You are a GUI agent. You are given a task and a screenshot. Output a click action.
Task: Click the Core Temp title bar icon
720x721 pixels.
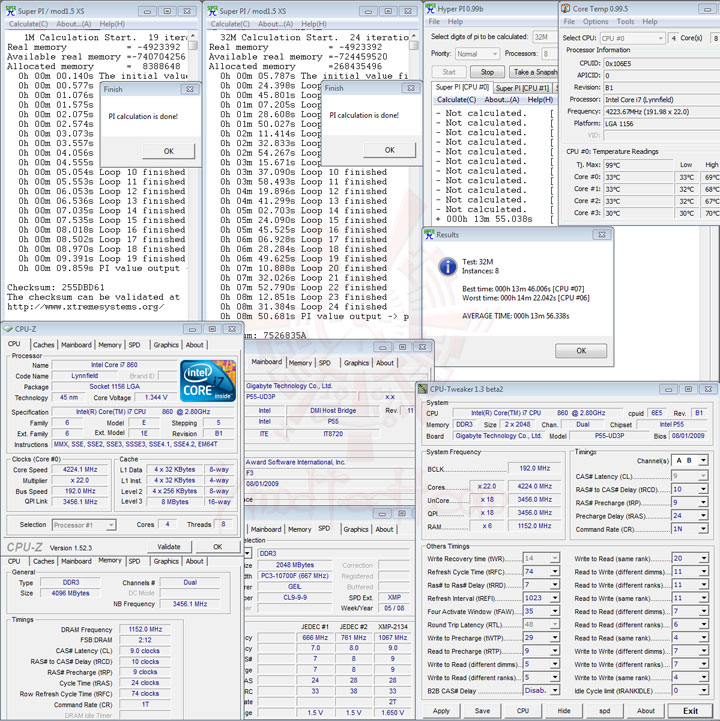566,8
